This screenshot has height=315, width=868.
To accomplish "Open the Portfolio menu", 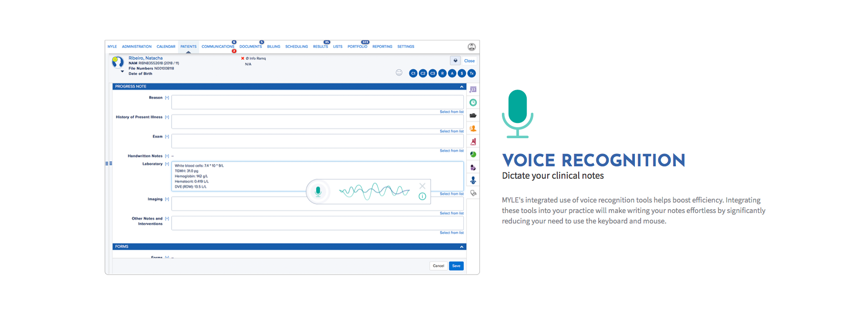I will [357, 47].
